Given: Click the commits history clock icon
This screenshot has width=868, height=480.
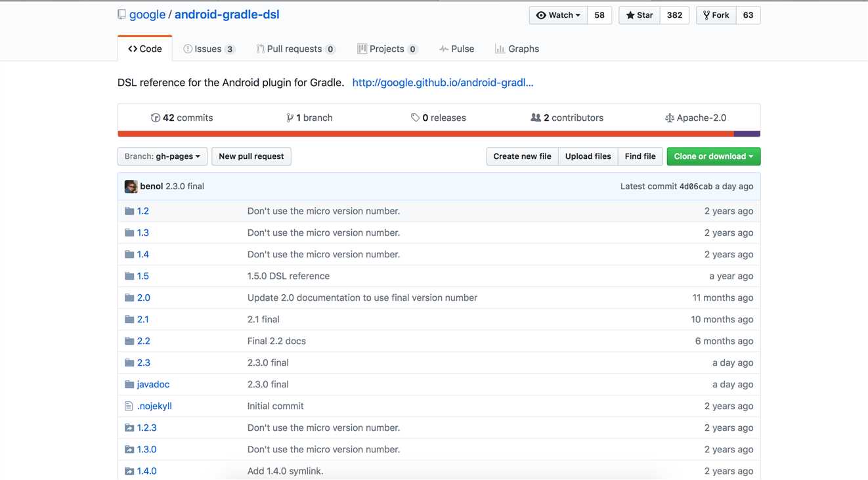Looking at the screenshot, I should pos(156,118).
